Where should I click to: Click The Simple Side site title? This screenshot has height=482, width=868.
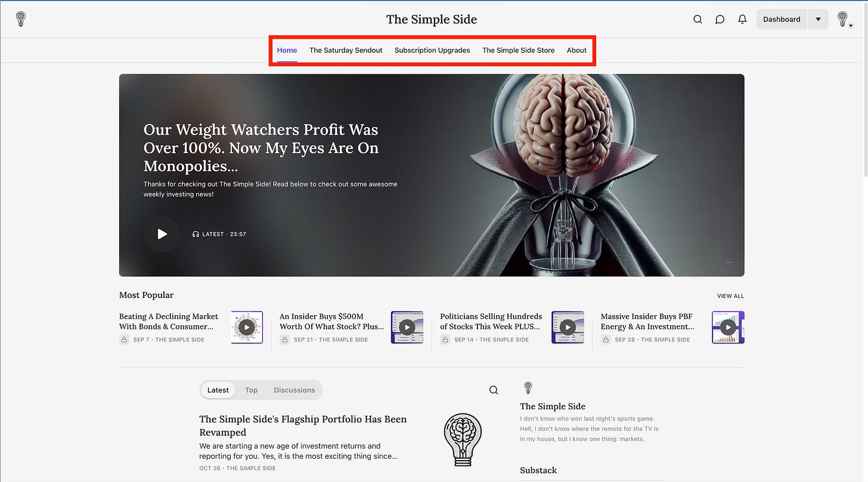(x=432, y=19)
